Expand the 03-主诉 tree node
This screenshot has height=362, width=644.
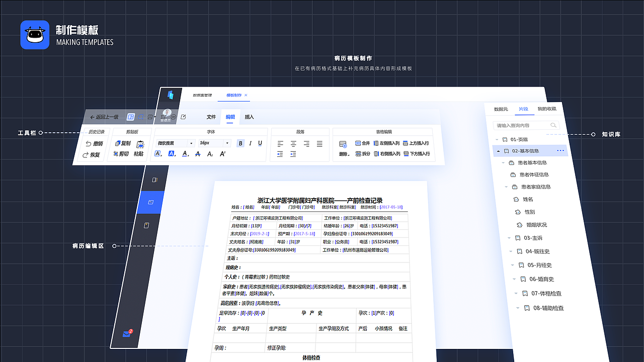(509, 238)
